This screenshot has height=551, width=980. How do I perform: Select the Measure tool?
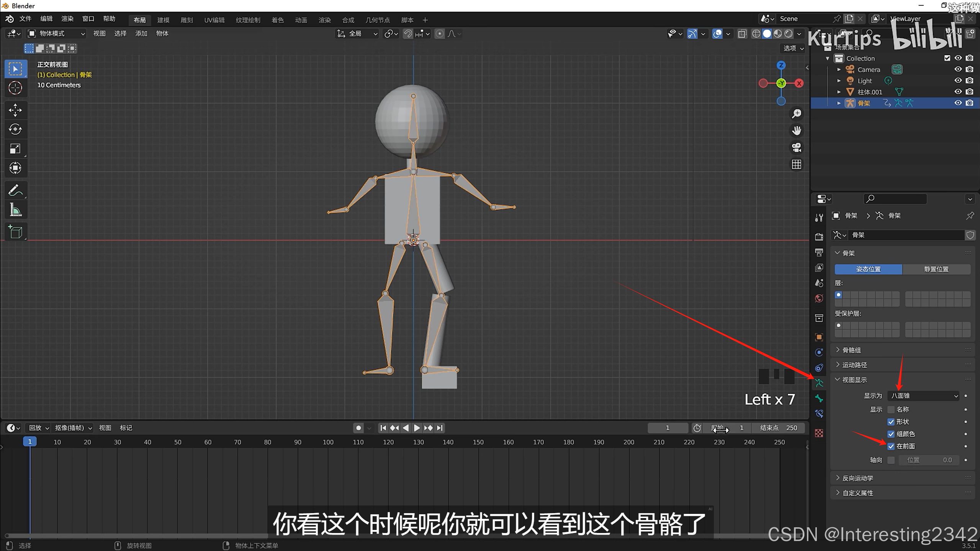tap(15, 210)
